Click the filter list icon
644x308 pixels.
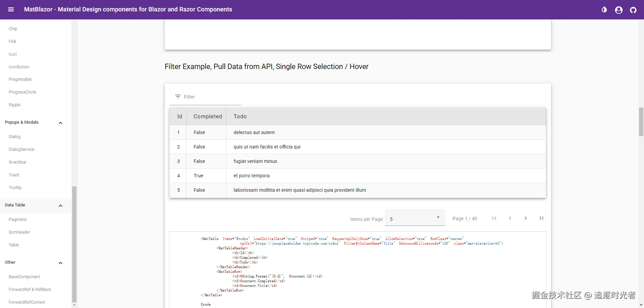click(178, 97)
